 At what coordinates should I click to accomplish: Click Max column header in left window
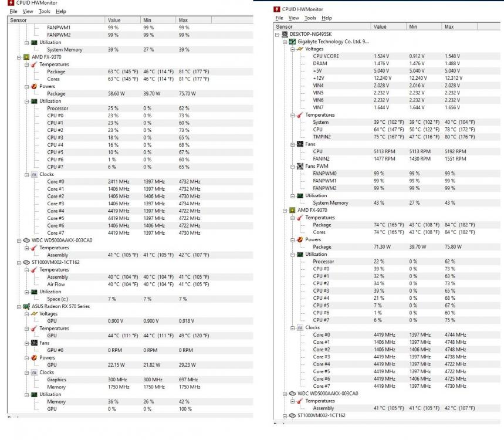tap(194, 20)
